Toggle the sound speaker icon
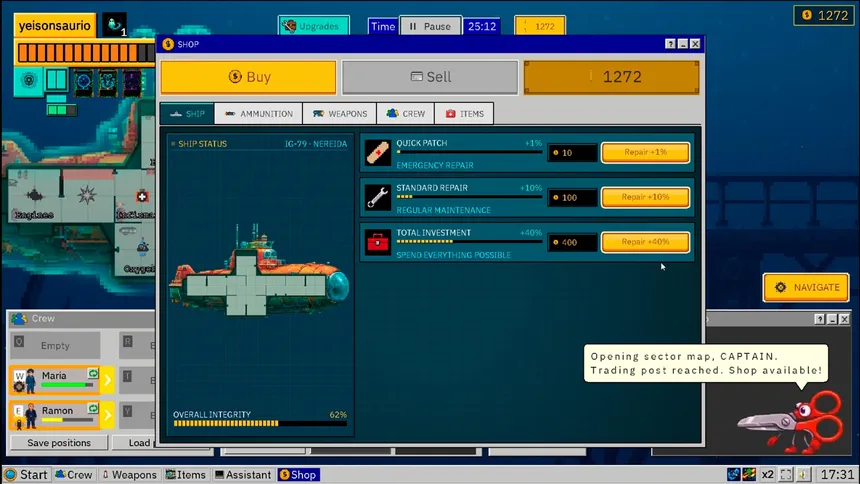The width and height of the screenshot is (860, 484). (x=803, y=474)
